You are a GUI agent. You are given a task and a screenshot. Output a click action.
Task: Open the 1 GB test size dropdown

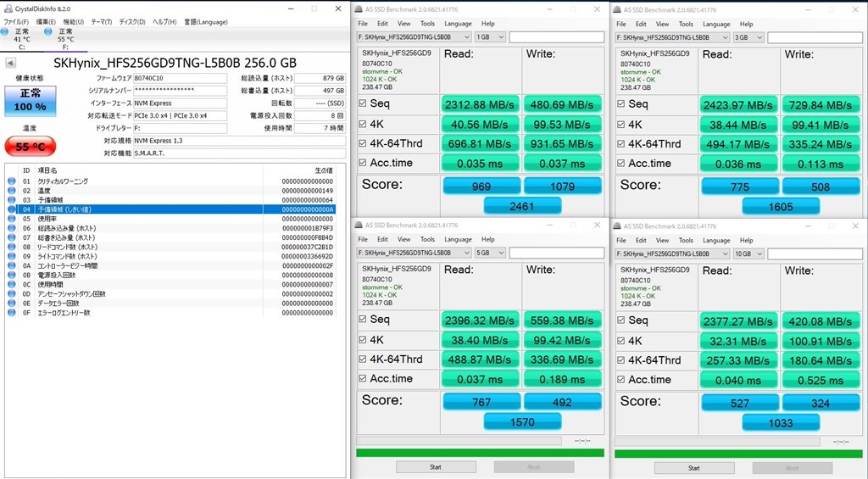(491, 37)
